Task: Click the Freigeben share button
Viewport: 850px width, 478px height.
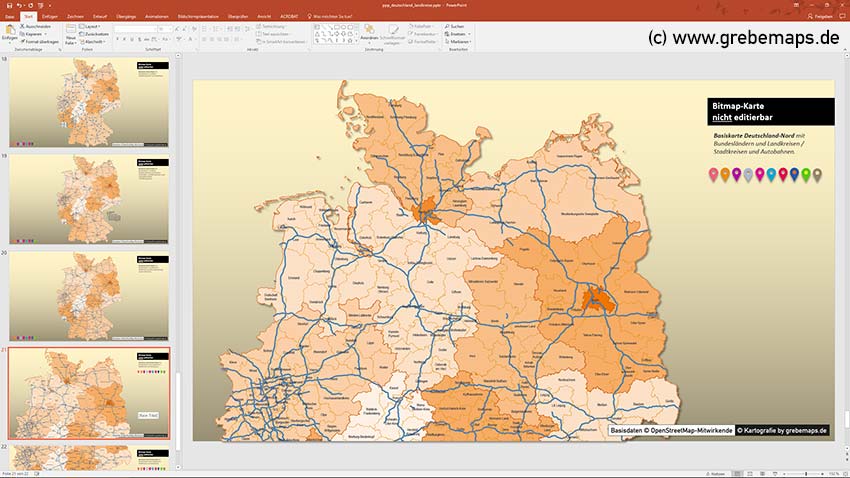Action: 822,16
